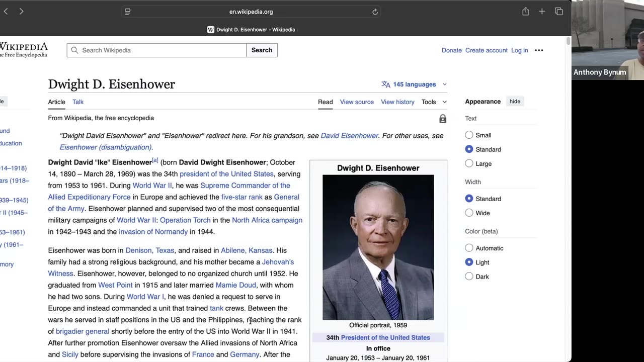Switch to the Article tab
This screenshot has height=362, width=644.
point(56,102)
